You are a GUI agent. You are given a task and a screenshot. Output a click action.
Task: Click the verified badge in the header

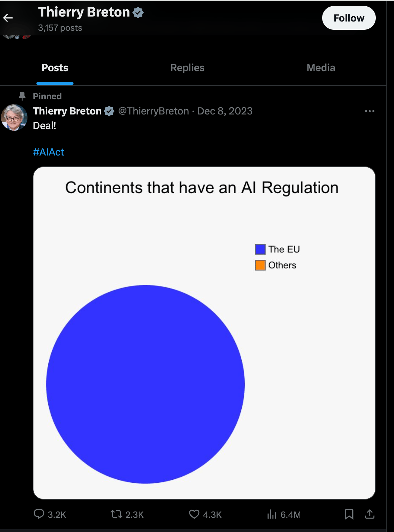(138, 13)
